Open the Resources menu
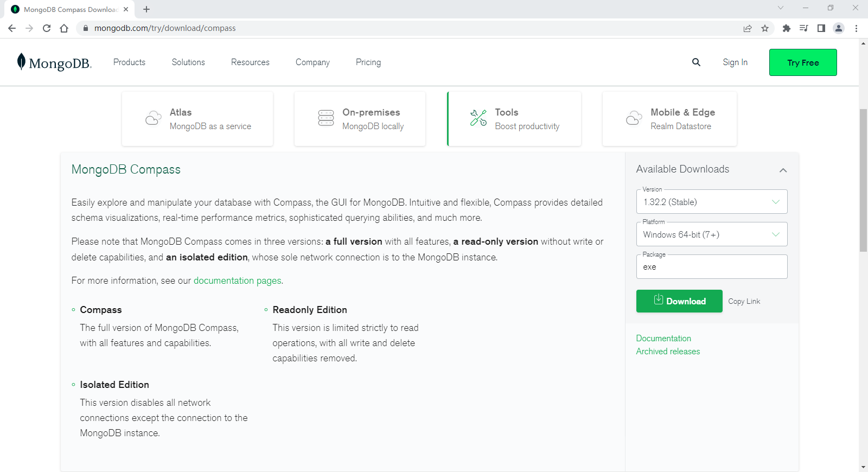This screenshot has width=868, height=472. point(250,62)
